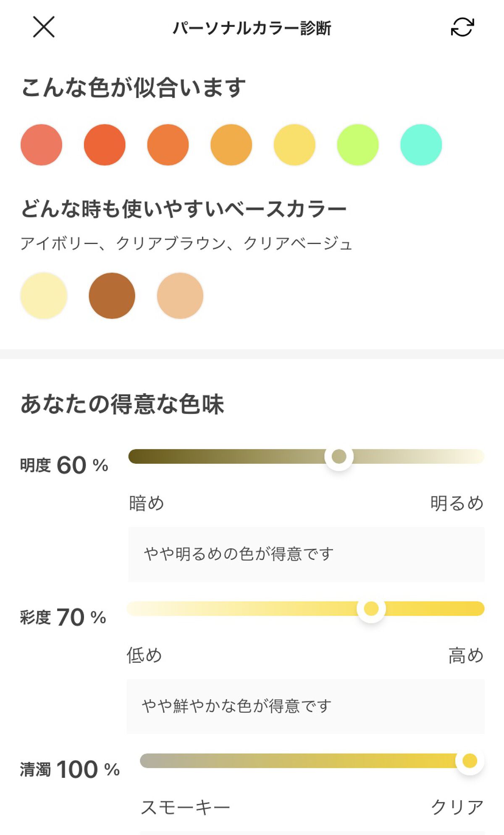Tap the pale yellow recommended color swatch
The image size is (504, 835).
tap(294, 144)
